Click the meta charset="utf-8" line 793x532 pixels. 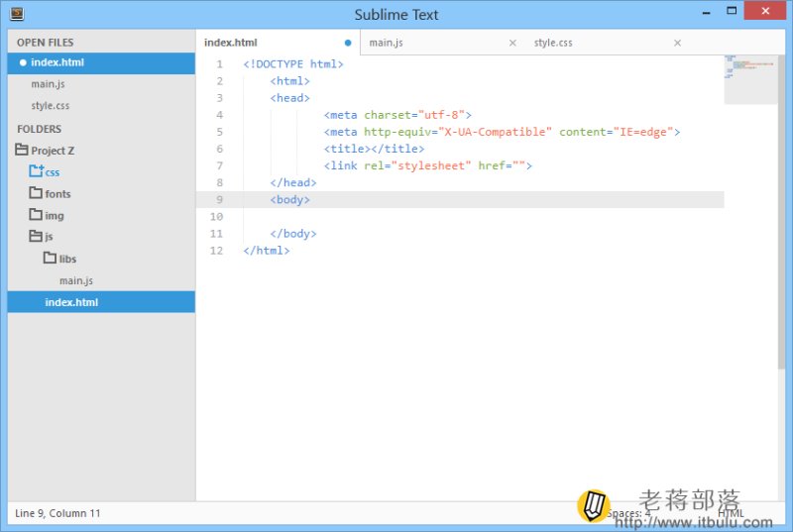coord(397,115)
